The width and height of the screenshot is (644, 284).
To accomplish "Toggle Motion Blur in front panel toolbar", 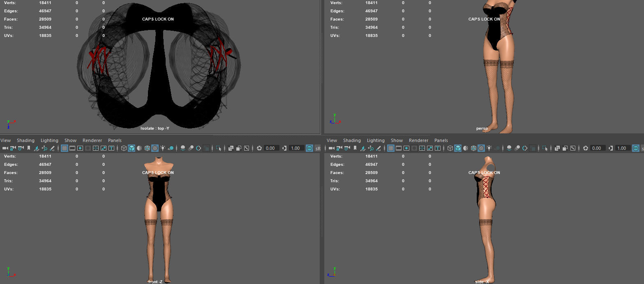I will point(190,148).
